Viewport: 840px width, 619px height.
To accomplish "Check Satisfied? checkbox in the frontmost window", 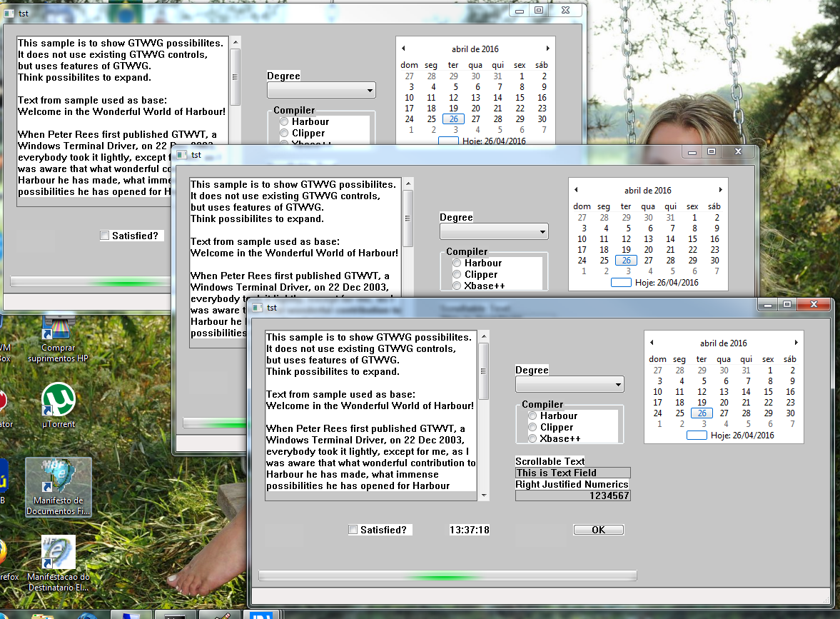I will coord(353,530).
